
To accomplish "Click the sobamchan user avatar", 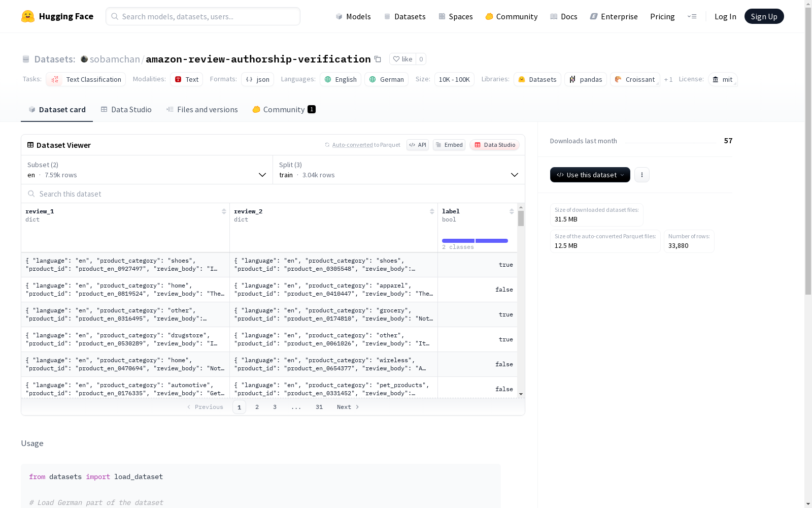I will pyautogui.click(x=84, y=59).
